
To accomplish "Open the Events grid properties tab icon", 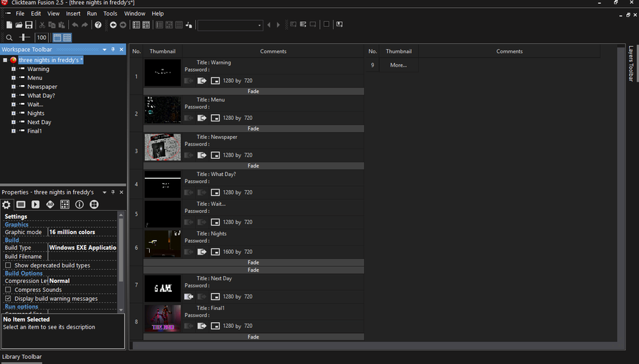I will pos(65,204).
